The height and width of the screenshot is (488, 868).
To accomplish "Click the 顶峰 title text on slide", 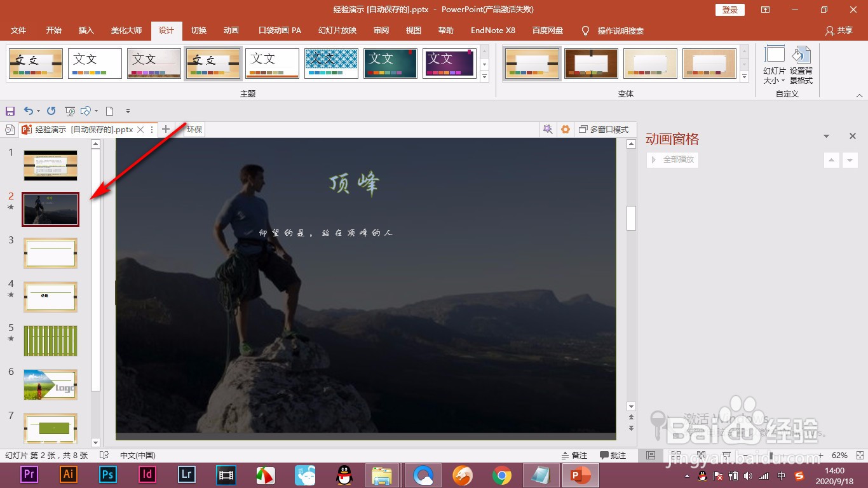I will 354,184.
